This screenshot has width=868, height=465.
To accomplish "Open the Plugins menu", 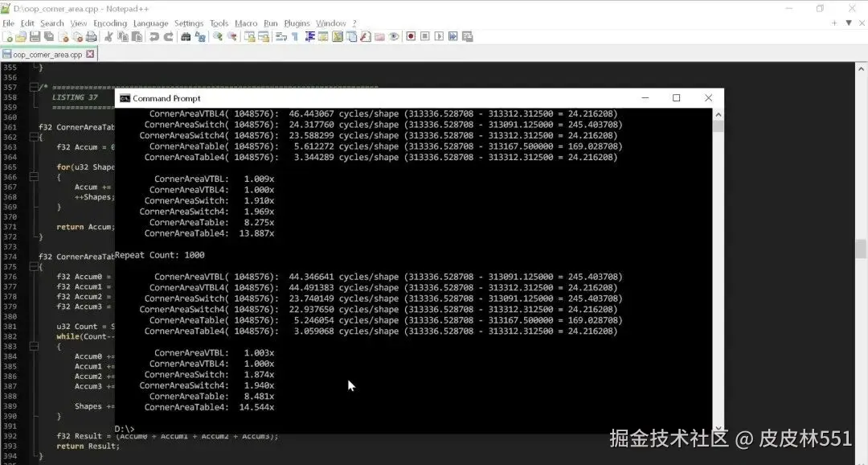I will pos(297,23).
